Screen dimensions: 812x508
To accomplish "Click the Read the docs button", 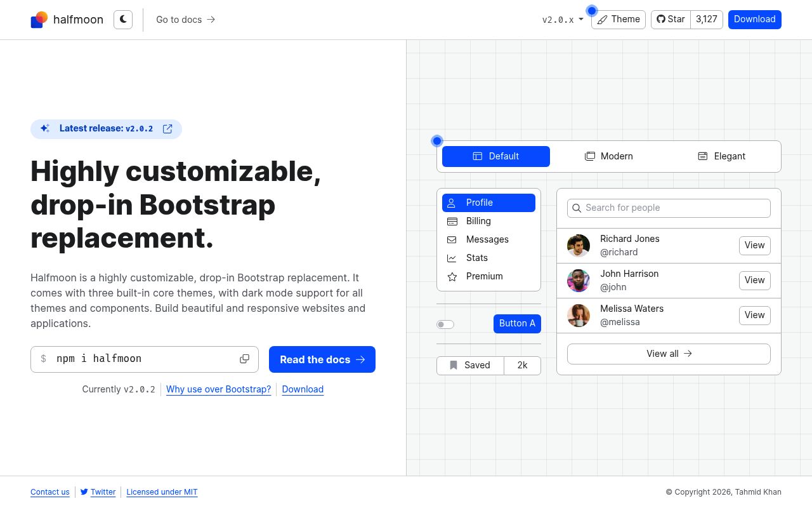I will tap(322, 359).
